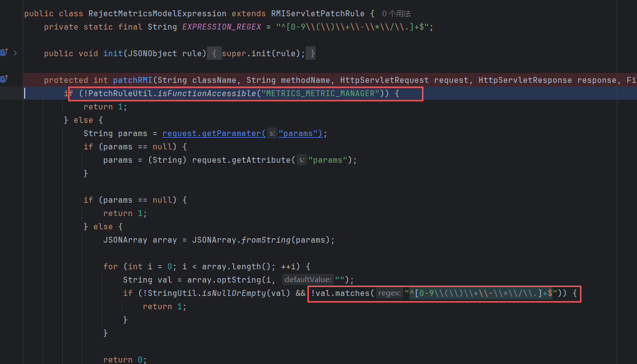Click the override gutter icon beside init method

coord(4,53)
